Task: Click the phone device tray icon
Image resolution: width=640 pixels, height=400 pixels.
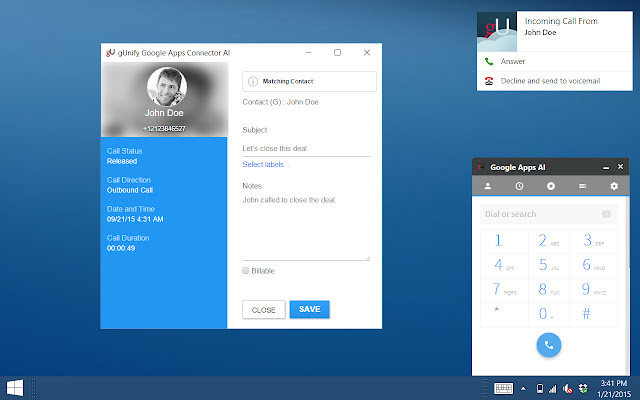Action: [x=540, y=389]
